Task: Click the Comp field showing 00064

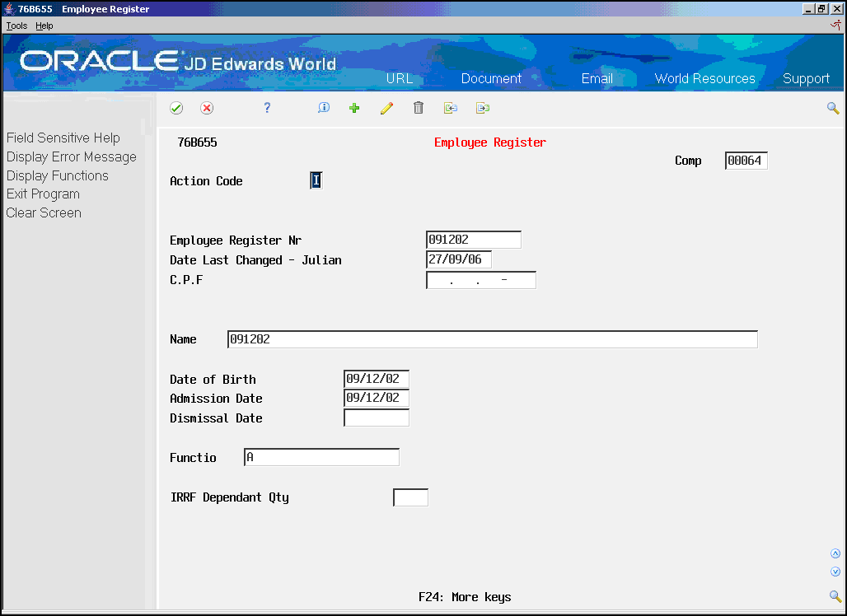Action: coord(746,161)
